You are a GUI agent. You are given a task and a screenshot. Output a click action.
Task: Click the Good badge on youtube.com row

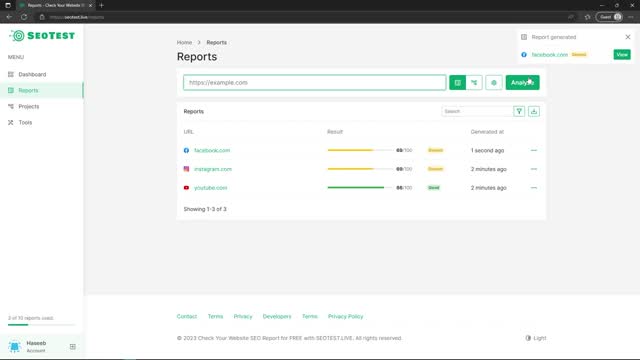[434, 188]
